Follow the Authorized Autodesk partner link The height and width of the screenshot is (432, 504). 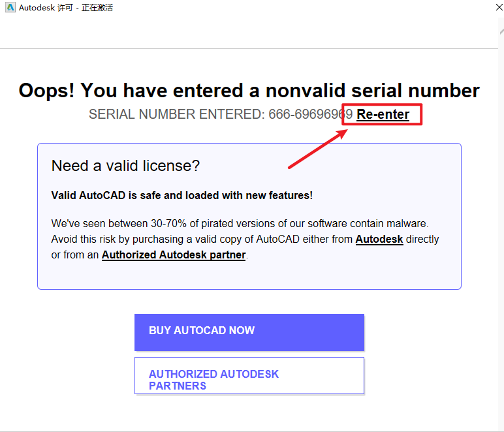click(x=174, y=255)
